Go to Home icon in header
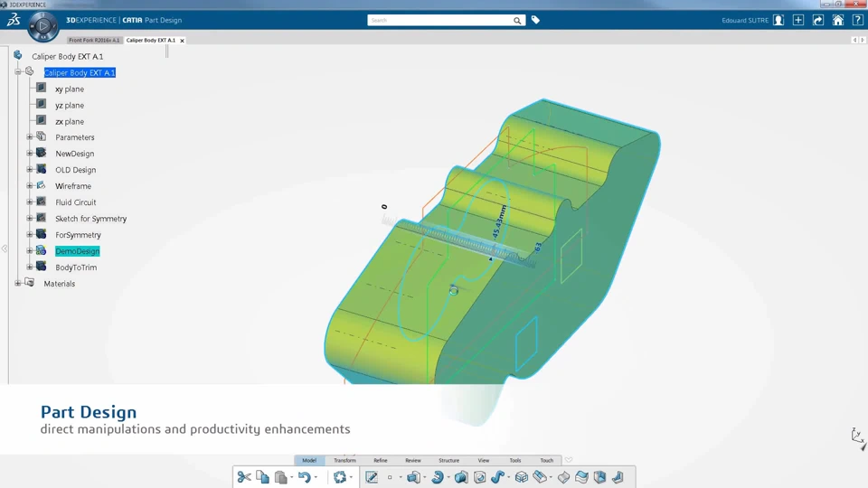 pyautogui.click(x=838, y=20)
